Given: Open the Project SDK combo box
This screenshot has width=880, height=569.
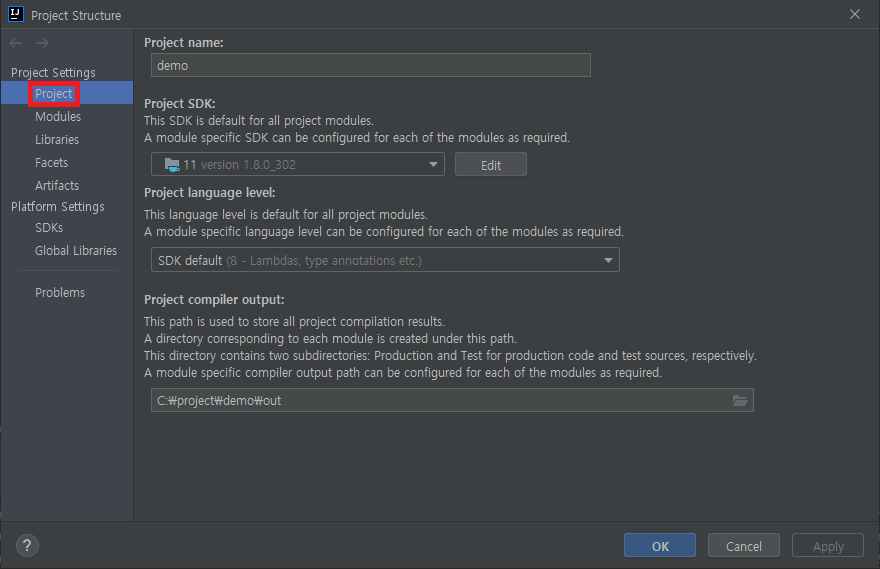Looking at the screenshot, I should 297,164.
